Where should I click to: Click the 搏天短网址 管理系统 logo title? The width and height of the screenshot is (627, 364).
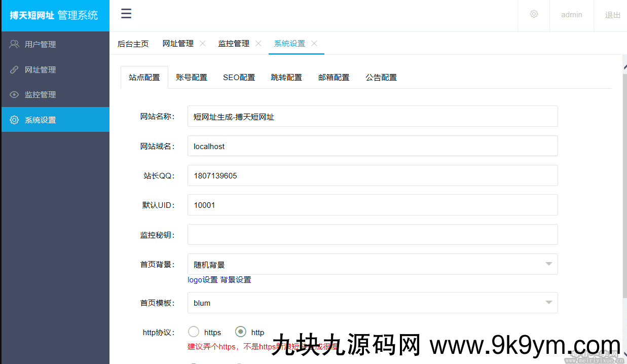[54, 15]
